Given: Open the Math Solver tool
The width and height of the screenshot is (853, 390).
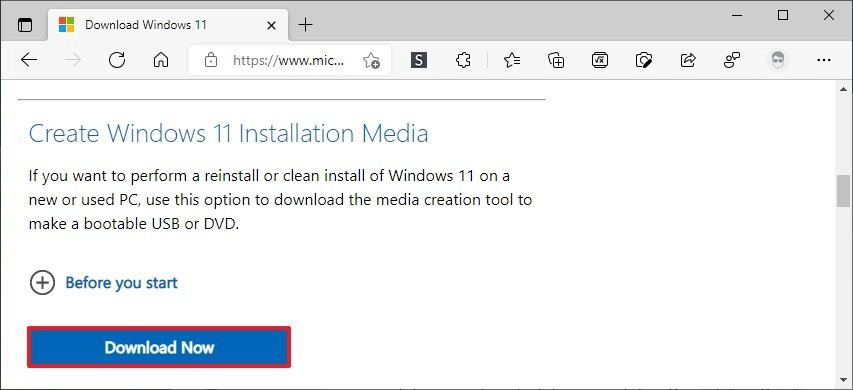Looking at the screenshot, I should [x=599, y=60].
